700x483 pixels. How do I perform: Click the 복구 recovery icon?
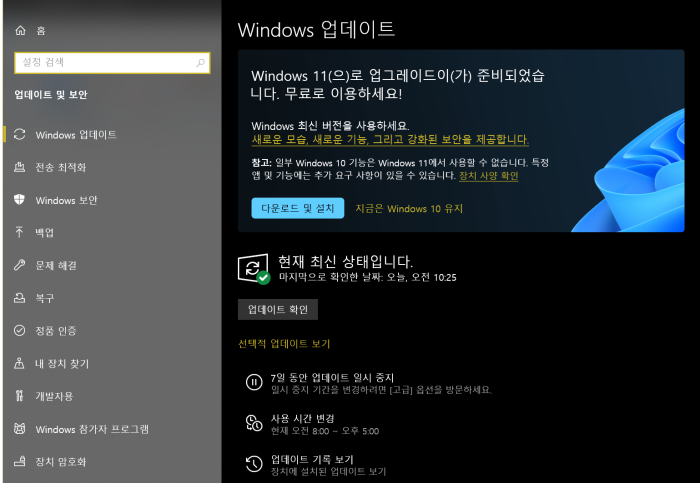point(20,298)
